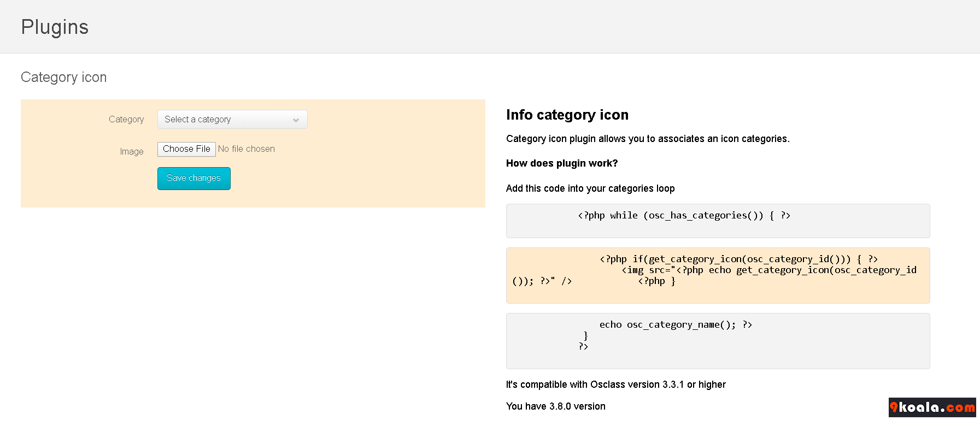Screen dimensions: 980x426
Task: Click the Category field label
Action: click(126, 120)
